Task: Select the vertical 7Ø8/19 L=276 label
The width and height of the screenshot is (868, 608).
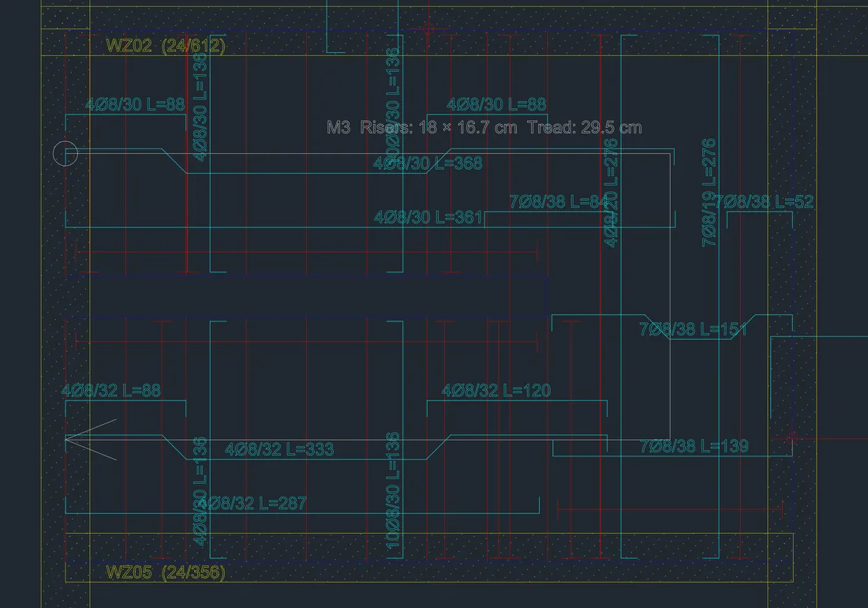Action: click(x=709, y=193)
